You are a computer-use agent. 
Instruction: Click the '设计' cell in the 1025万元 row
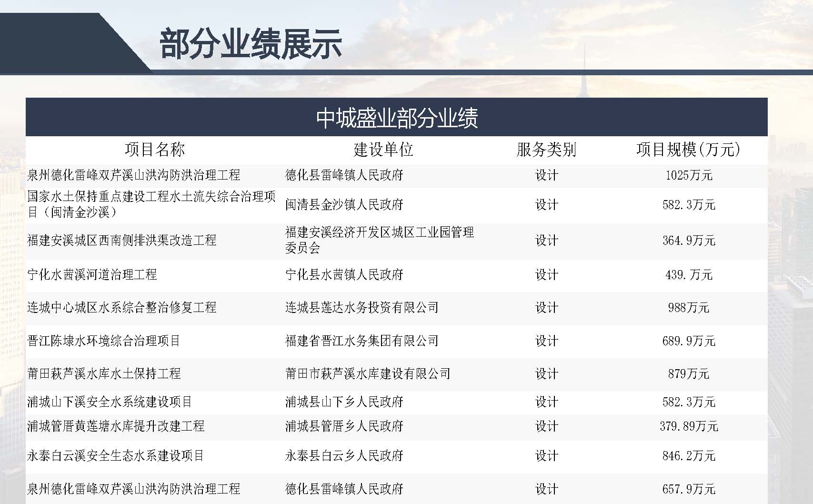pos(546,175)
